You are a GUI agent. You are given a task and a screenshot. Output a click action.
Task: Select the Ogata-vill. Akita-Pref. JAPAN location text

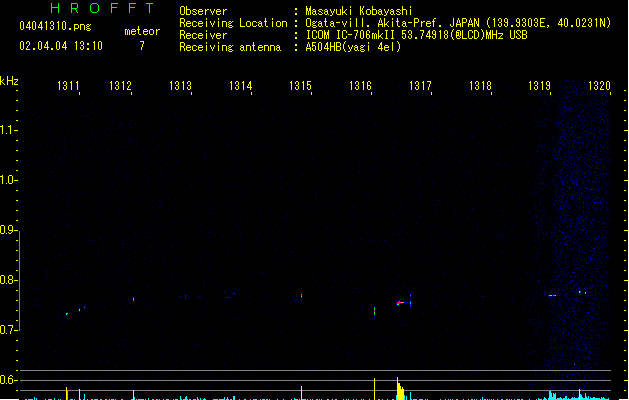point(458,23)
